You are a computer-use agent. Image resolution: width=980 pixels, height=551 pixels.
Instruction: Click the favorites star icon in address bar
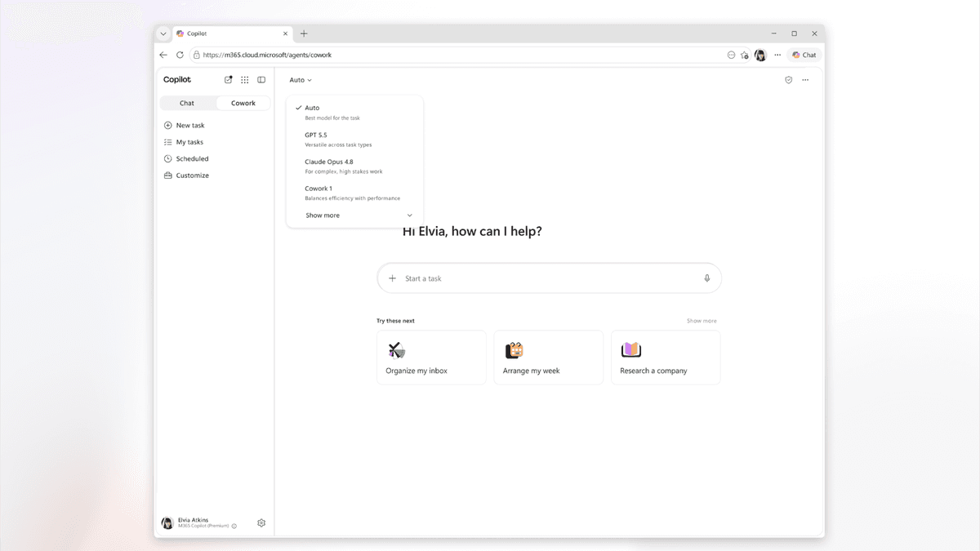(x=744, y=55)
